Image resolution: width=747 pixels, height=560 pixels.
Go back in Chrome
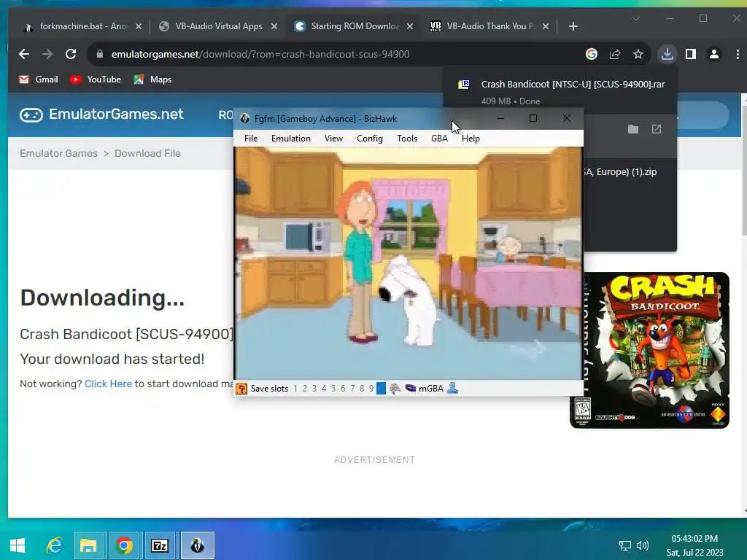coord(24,54)
